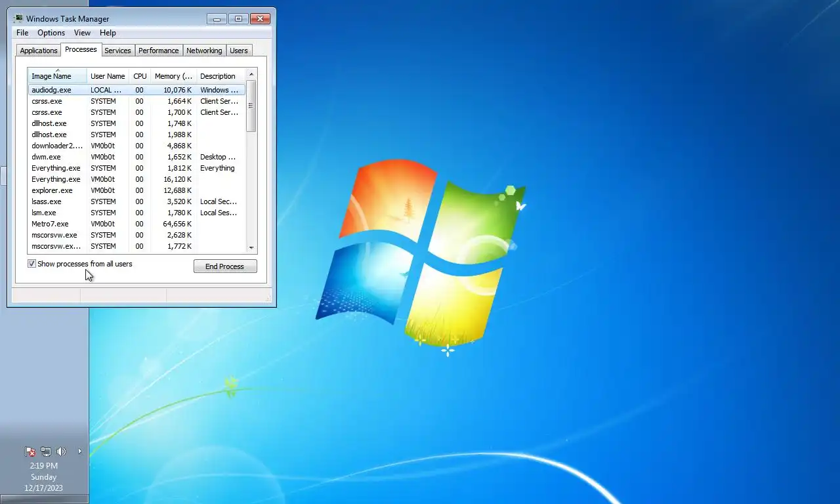Select the lsass.exe process row
Viewport: 840px width, 504px height.
coord(136,201)
